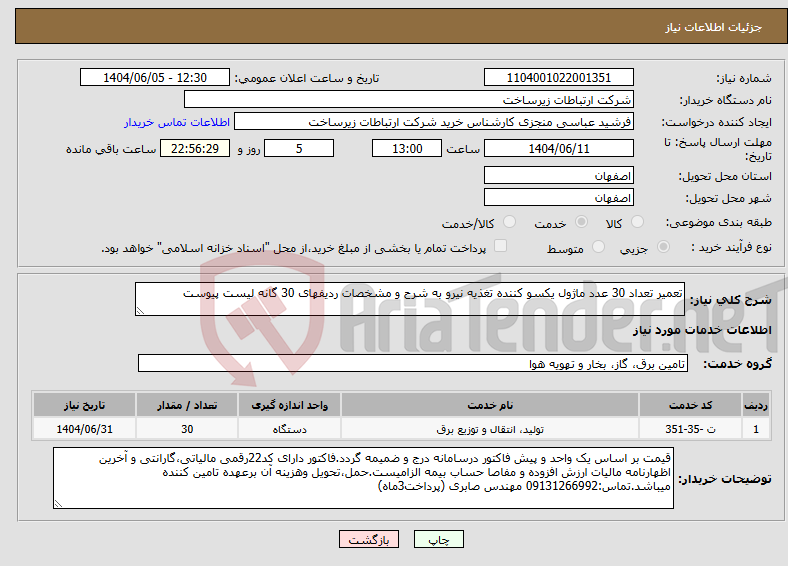Click the response deadline date 1404/06/11
Image resolution: width=788 pixels, height=566 pixels.
[x=558, y=148]
